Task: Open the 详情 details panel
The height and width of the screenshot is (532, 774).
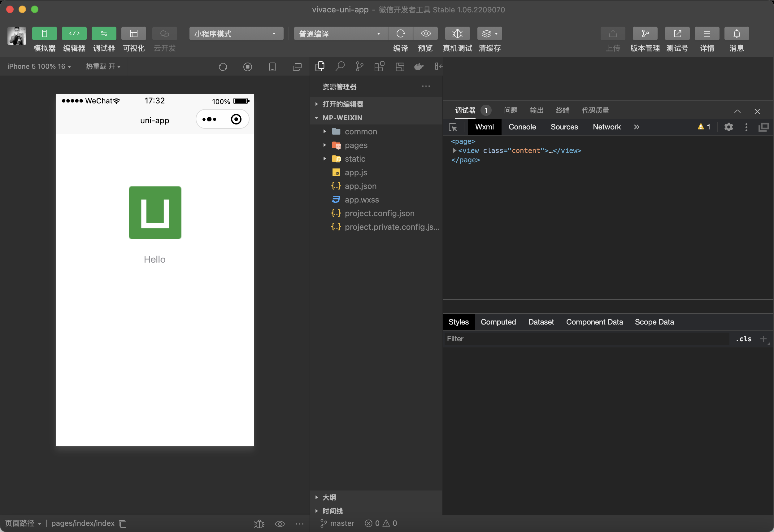Action: 707,33
